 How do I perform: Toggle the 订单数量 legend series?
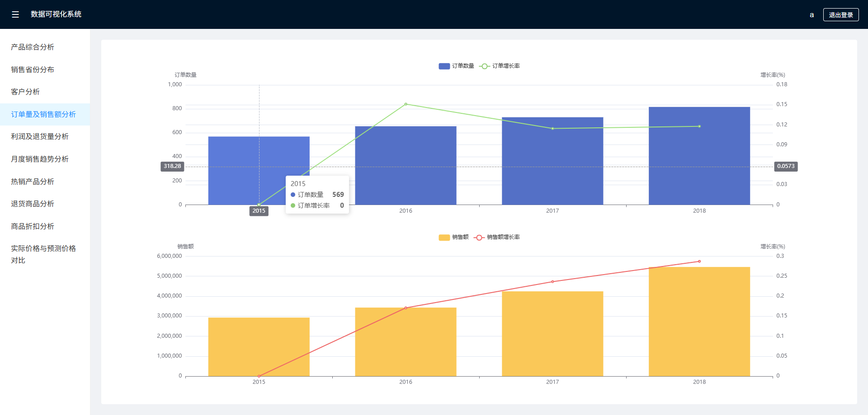coord(456,66)
